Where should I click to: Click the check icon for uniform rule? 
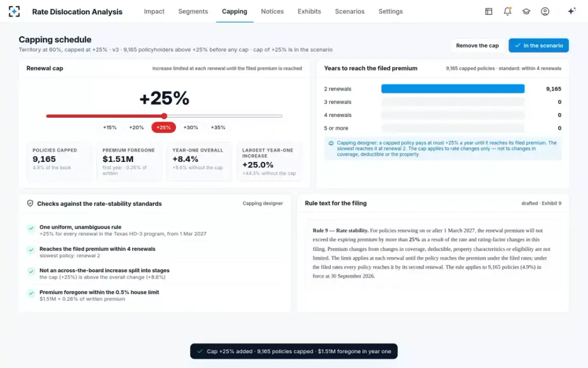(x=31, y=228)
